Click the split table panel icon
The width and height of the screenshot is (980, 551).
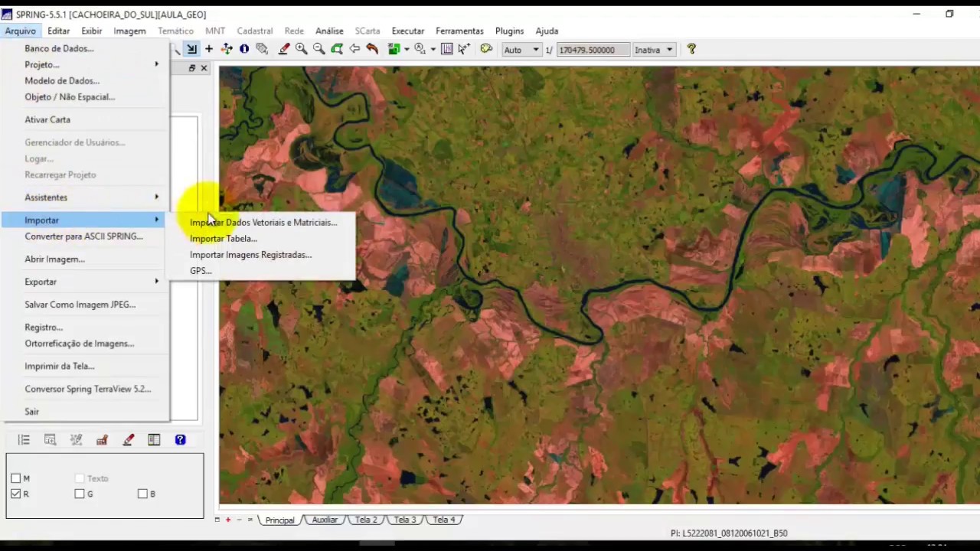coord(154,440)
